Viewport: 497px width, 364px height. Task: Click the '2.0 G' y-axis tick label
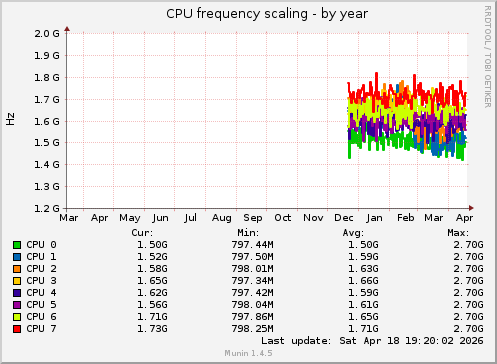pyautogui.click(x=47, y=34)
